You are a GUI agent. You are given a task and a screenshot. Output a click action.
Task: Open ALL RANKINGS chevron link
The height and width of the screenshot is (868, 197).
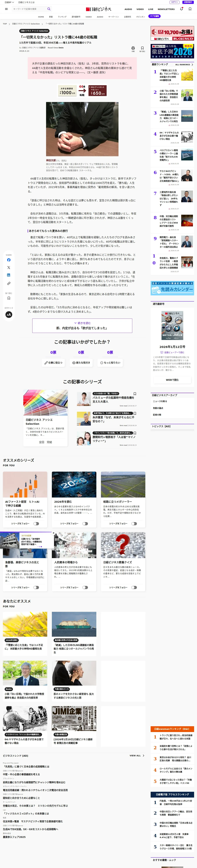[x=184, y=64]
